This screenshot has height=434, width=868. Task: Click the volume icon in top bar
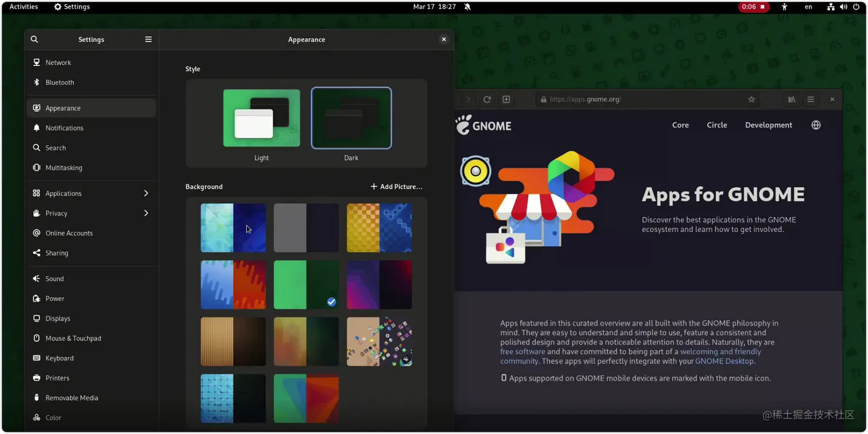coord(843,7)
